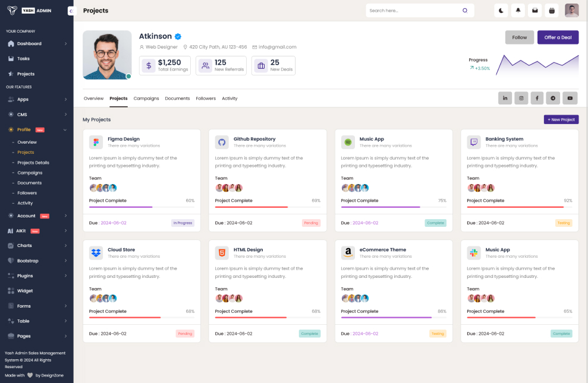Open the notifications bell

click(518, 11)
